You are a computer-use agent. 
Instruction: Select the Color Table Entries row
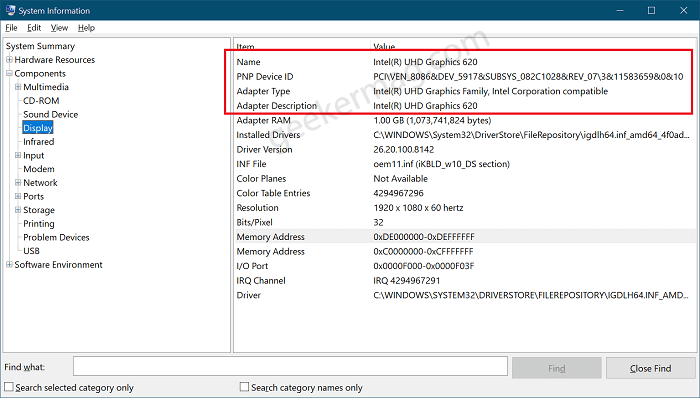(465, 193)
